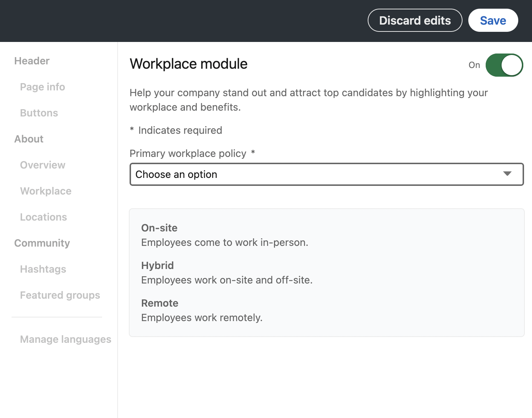Click the Discard edits button
The height and width of the screenshot is (418, 532).
point(415,21)
